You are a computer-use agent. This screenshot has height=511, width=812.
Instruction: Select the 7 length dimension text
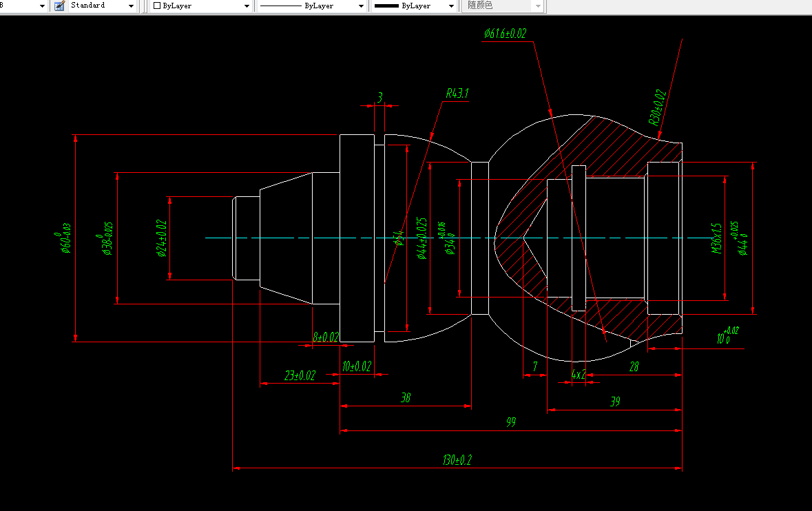(535, 366)
